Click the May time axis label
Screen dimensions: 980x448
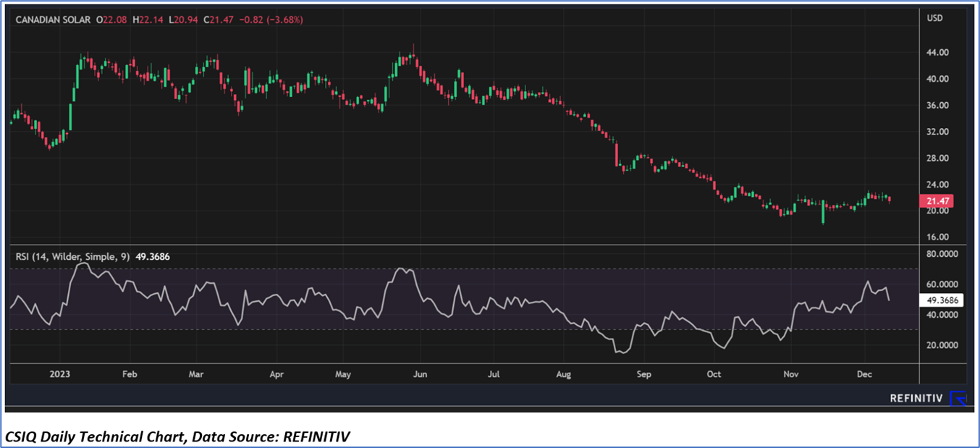pyautogui.click(x=344, y=374)
